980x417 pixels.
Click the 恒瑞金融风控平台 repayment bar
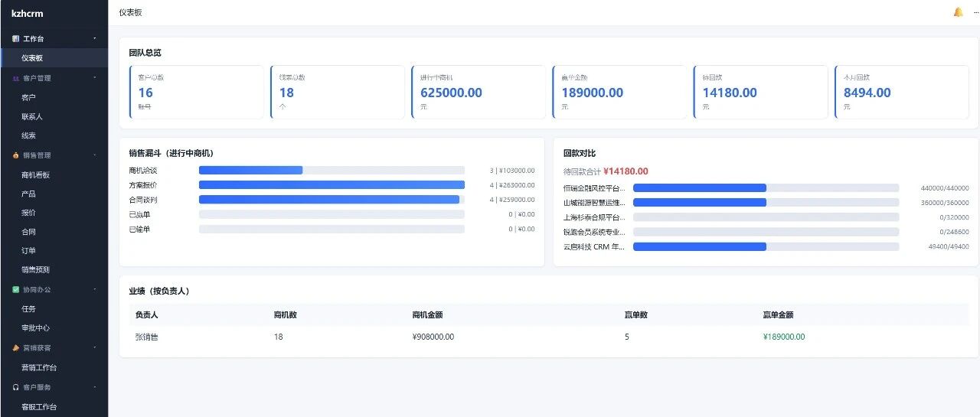[766, 188]
